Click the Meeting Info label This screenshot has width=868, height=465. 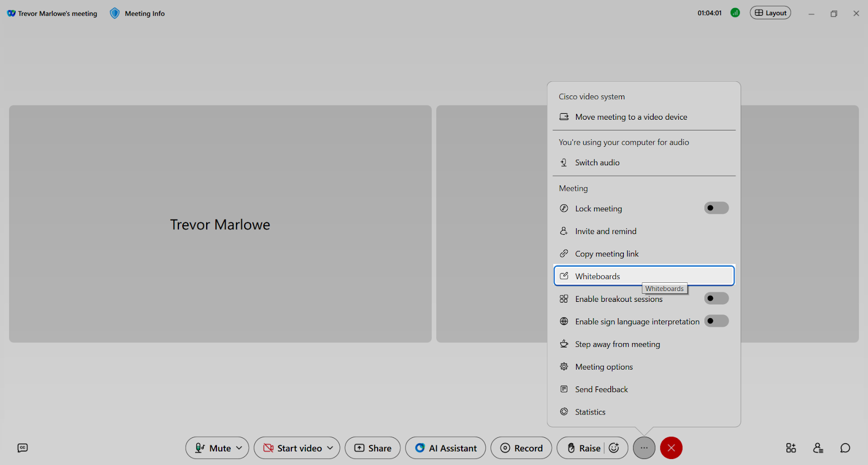145,14
